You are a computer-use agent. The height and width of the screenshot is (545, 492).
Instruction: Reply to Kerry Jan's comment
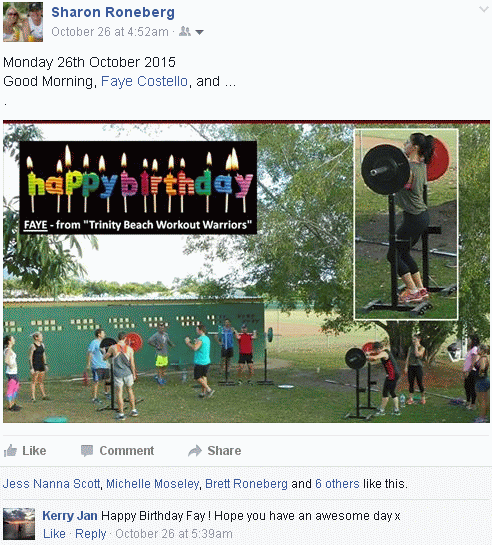91,534
